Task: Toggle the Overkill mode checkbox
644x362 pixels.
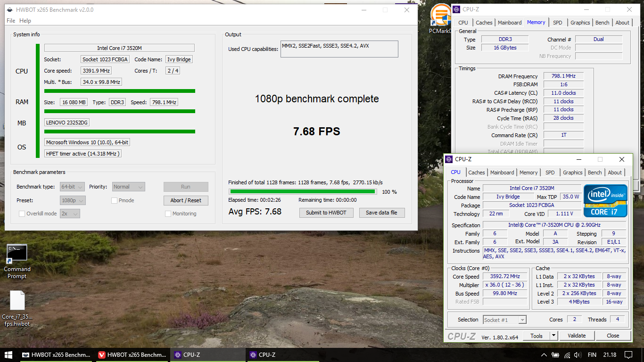Action: (x=22, y=214)
